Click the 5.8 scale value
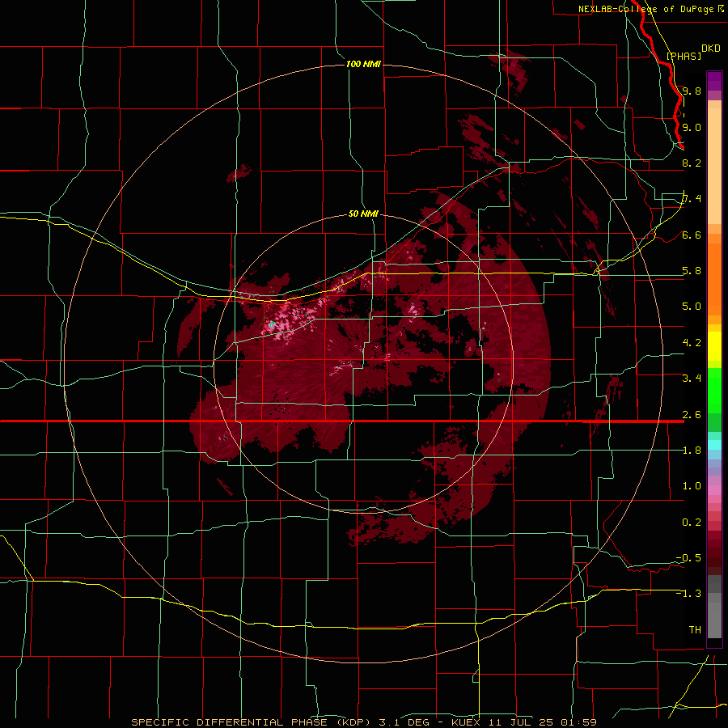 click(692, 271)
